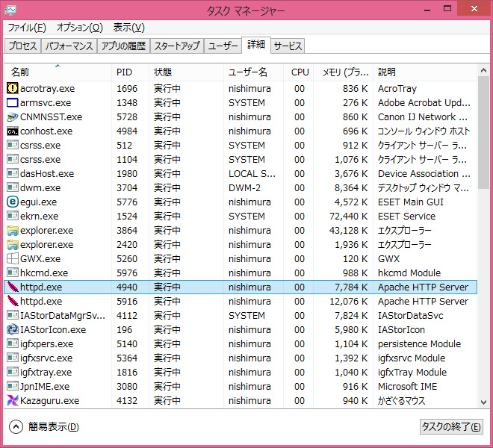Collapse to simple view with 簡易表示 arrow
Screen dimensions: 493x448
click(x=16, y=426)
